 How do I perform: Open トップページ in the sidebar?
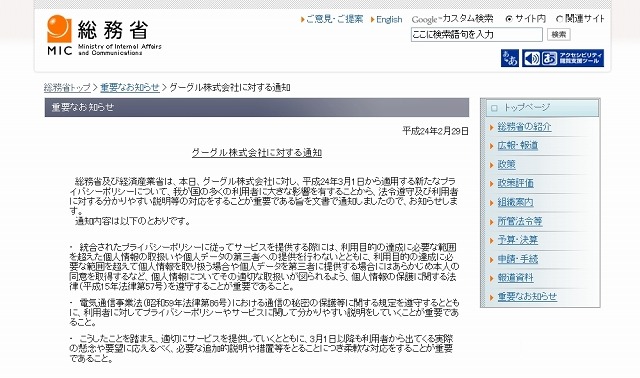pyautogui.click(x=542, y=108)
